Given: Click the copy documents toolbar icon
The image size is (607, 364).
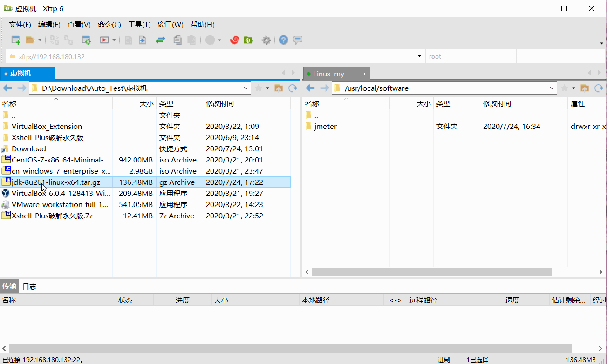Looking at the screenshot, I should [x=177, y=40].
